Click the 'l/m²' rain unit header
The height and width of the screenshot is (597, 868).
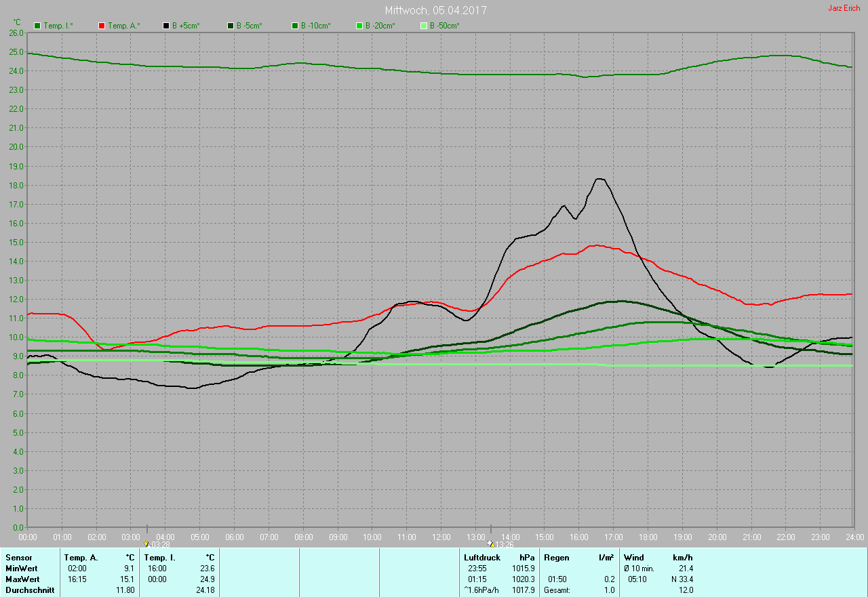coord(606,558)
